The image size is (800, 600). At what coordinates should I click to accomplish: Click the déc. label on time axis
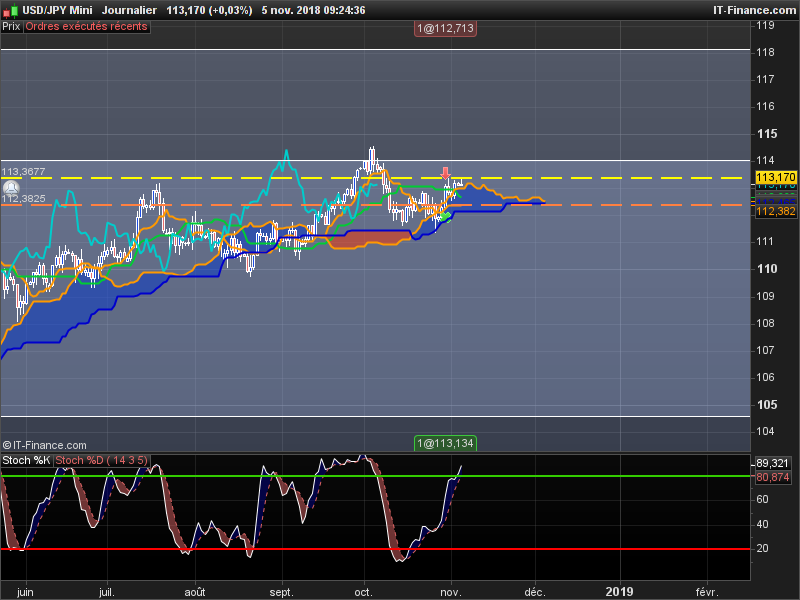535,592
